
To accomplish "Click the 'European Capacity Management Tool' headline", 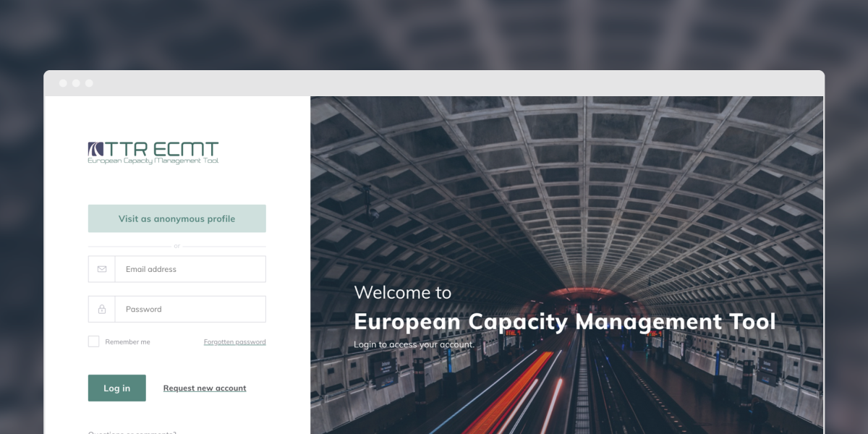I will coord(564,321).
